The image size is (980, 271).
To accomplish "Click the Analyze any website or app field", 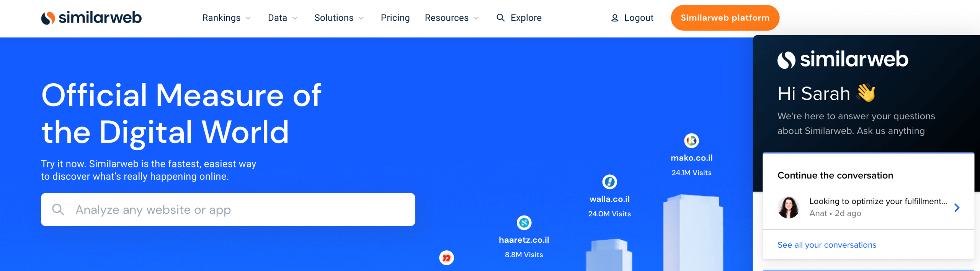I will 237,209.
